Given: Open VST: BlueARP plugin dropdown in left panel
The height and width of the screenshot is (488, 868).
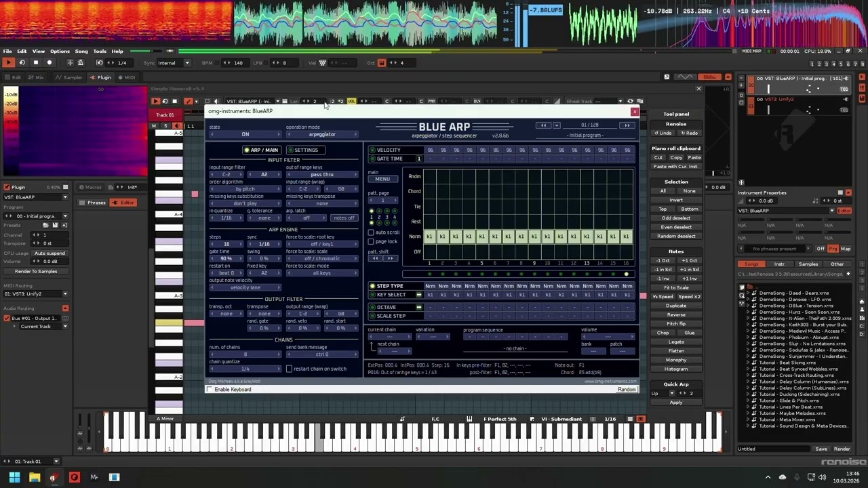Looking at the screenshot, I should tap(35, 197).
